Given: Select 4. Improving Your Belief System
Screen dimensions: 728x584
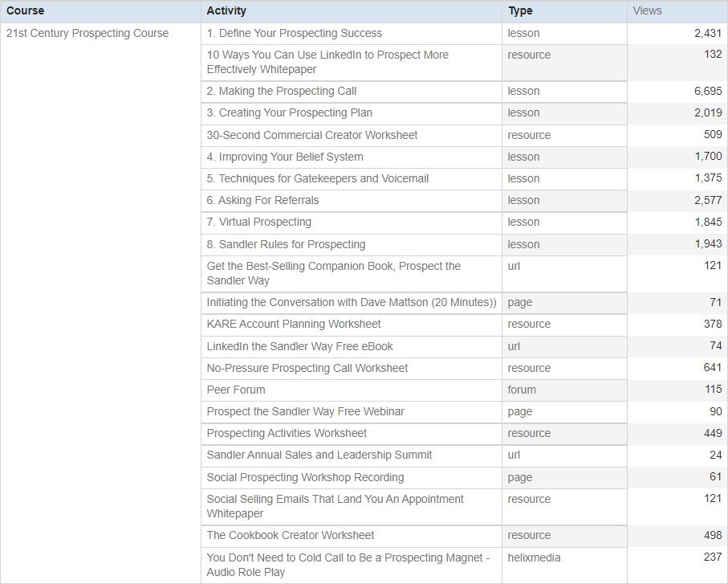Looking at the screenshot, I should [285, 157].
